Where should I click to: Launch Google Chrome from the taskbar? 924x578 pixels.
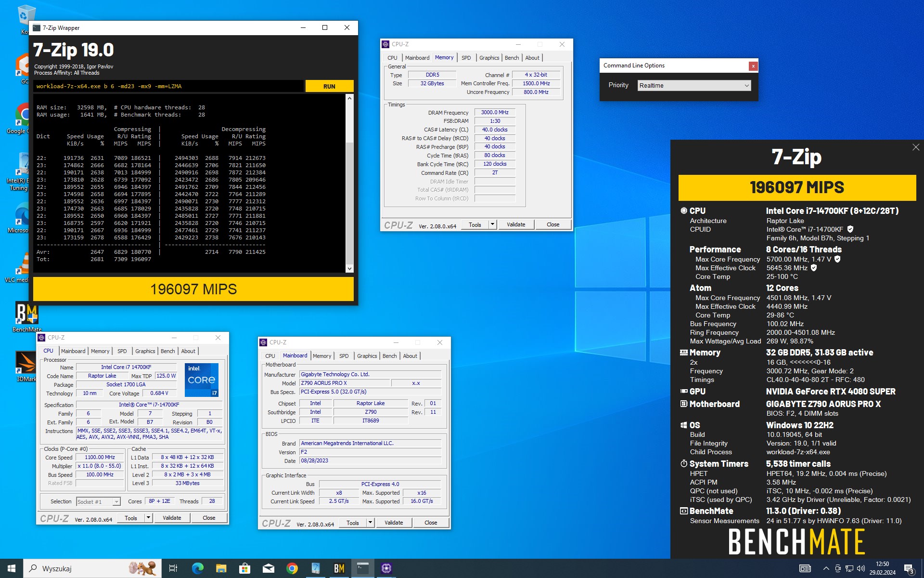click(292, 568)
